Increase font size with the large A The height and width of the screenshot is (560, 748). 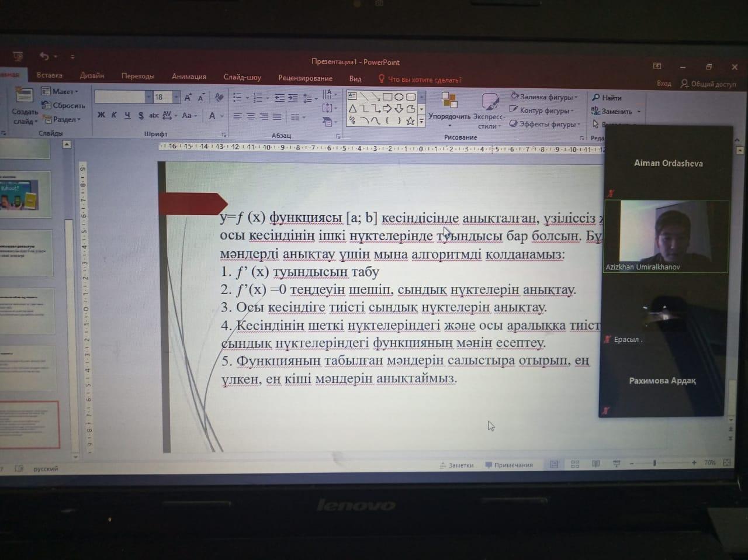[x=188, y=97]
